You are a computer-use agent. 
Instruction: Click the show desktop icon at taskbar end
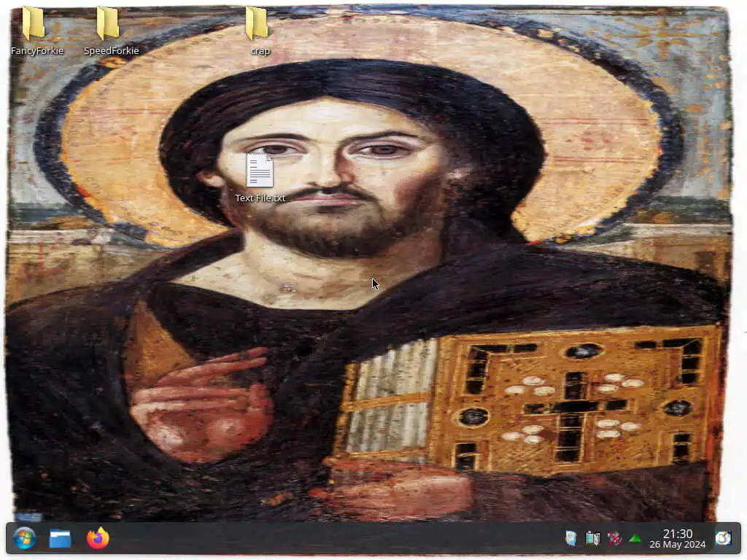pyautogui.click(x=723, y=539)
